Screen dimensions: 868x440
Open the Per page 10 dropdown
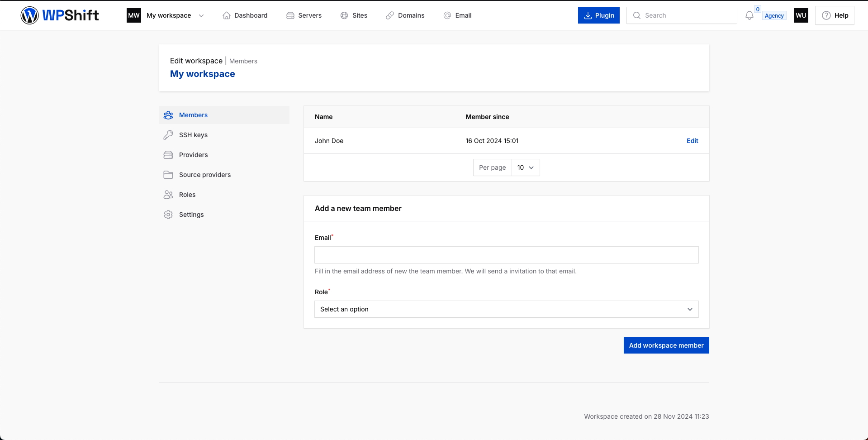click(x=526, y=167)
